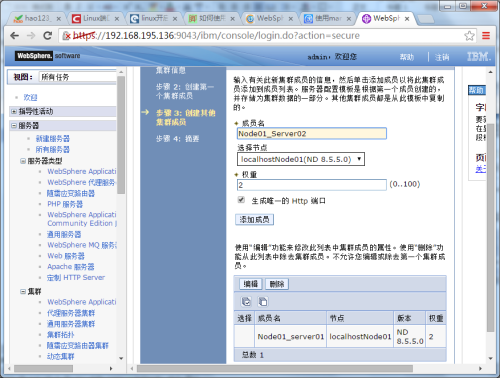This screenshot has width=500, height=378.
Task: Bookmark this page with star icon
Action: (469, 35)
